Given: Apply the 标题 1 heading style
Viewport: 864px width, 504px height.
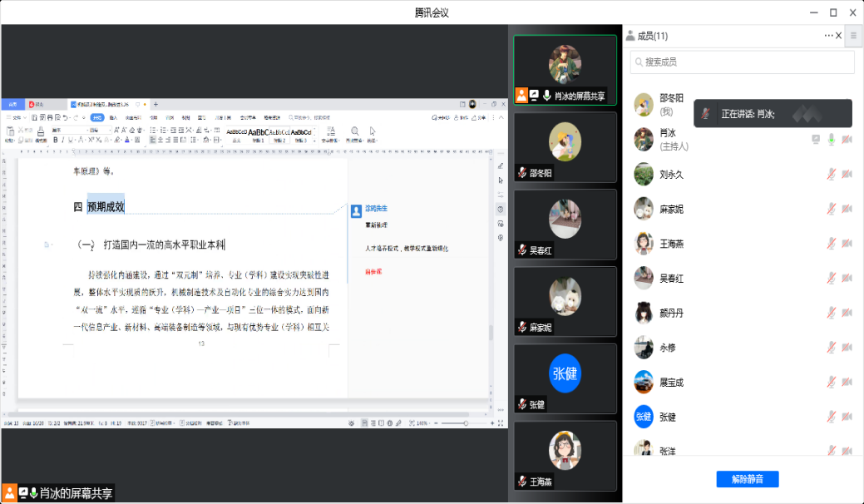Looking at the screenshot, I should pyautogui.click(x=258, y=134).
